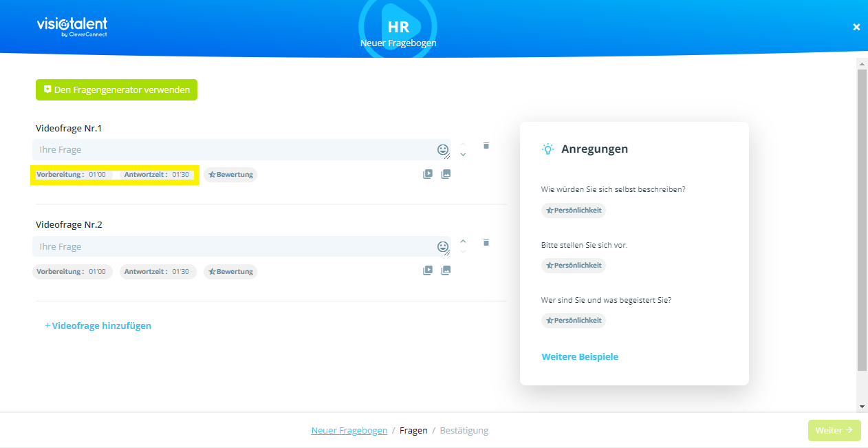Open emoji picker for Videofrage Nr.2
868x448 pixels.
click(443, 246)
